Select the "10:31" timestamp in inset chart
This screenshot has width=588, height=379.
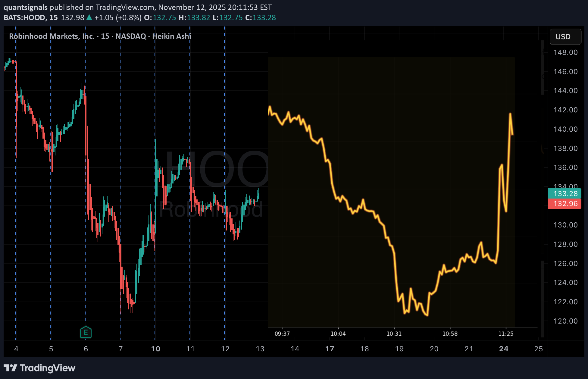coord(394,334)
